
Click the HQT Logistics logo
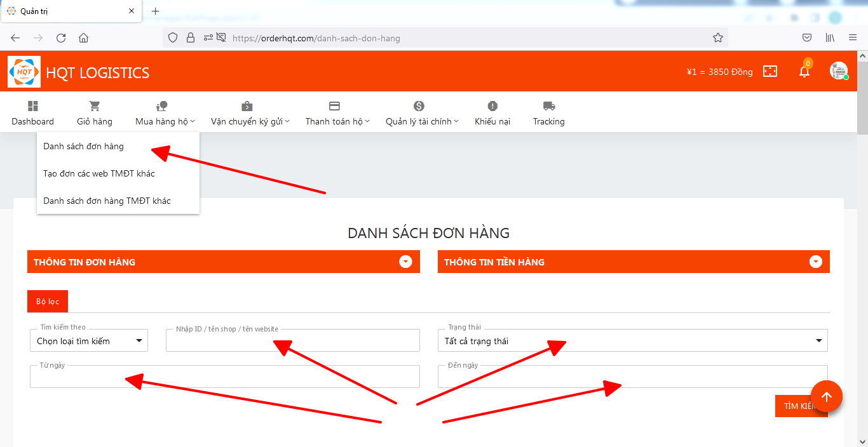24,72
